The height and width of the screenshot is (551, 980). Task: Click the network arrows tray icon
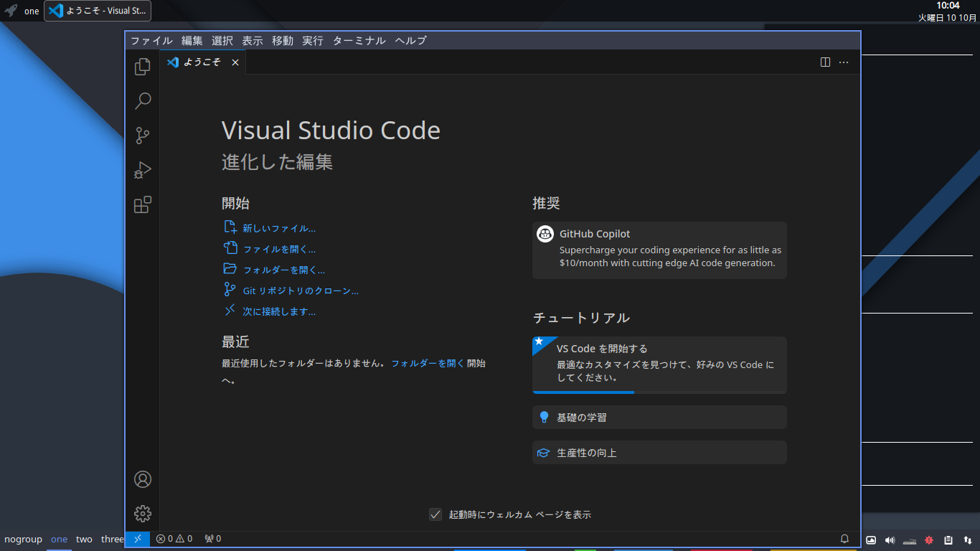[968, 540]
